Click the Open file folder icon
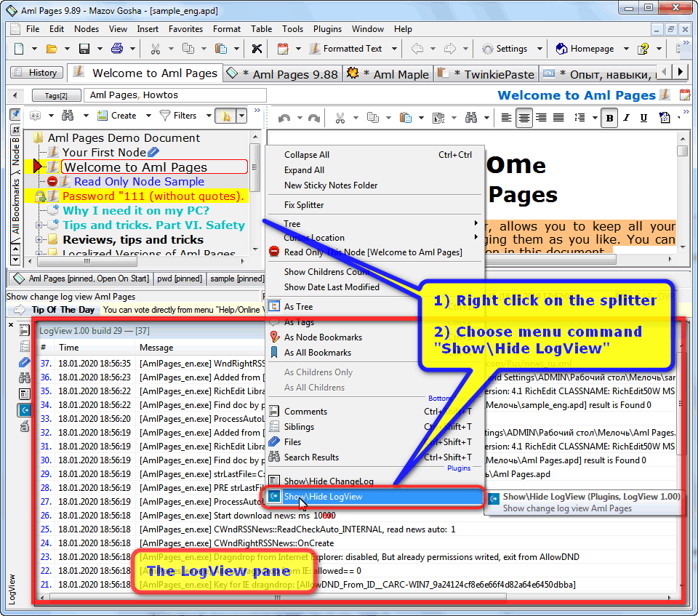The image size is (698, 616). click(52, 49)
